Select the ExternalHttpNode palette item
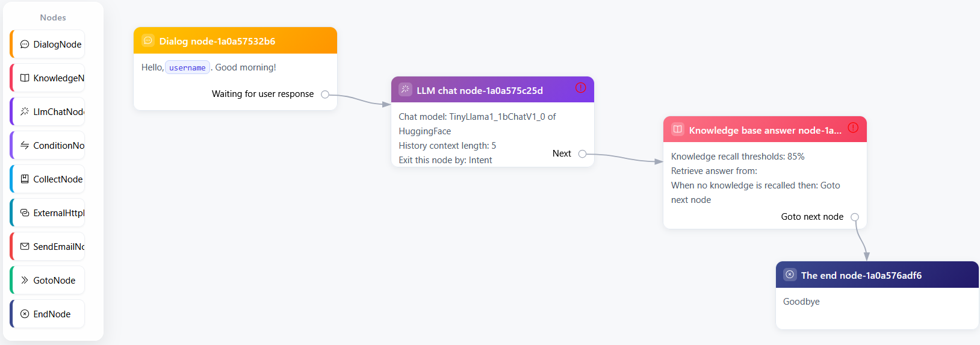980x345 pixels. tap(48, 213)
